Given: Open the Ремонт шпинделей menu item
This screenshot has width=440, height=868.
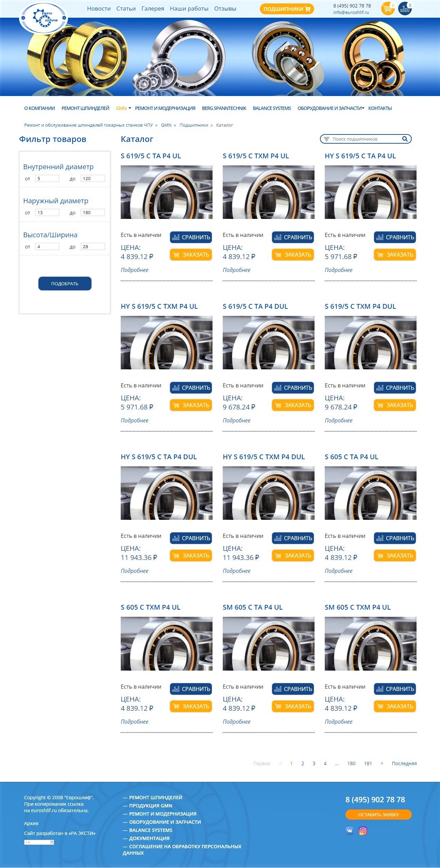Looking at the screenshot, I should click(x=85, y=108).
